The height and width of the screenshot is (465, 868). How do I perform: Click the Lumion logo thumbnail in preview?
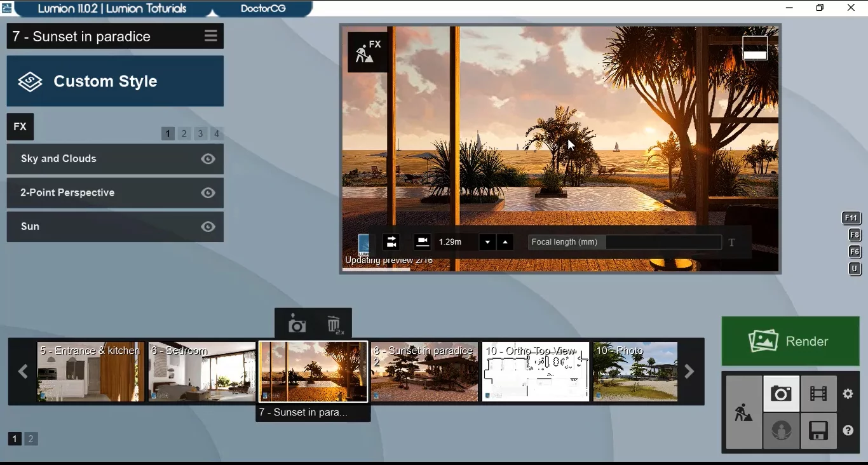pyautogui.click(x=364, y=245)
